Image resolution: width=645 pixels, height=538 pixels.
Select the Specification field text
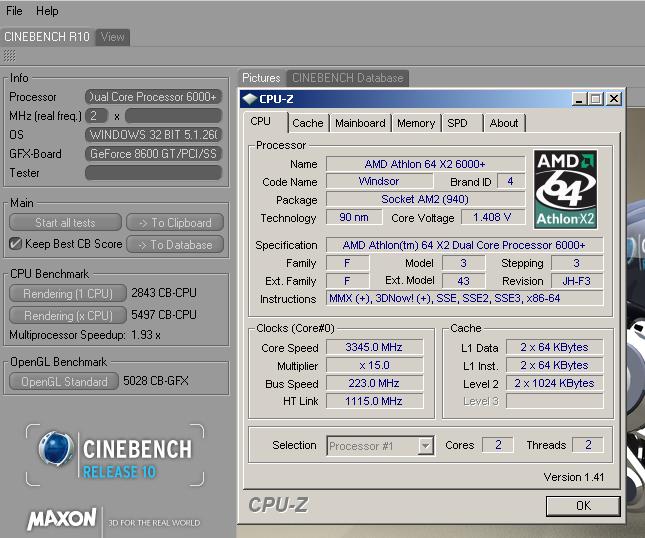[x=464, y=245]
